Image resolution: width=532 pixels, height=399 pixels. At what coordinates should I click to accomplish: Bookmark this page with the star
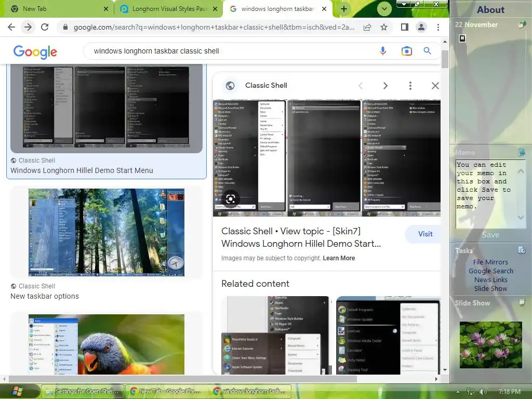(x=384, y=27)
